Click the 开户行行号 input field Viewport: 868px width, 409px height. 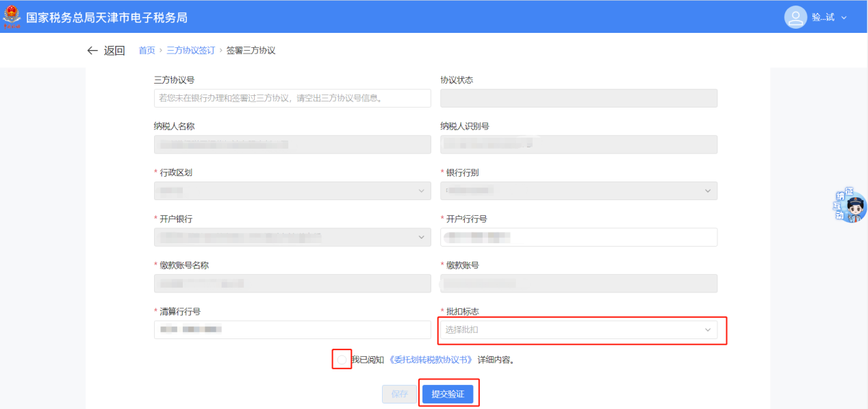pos(578,237)
